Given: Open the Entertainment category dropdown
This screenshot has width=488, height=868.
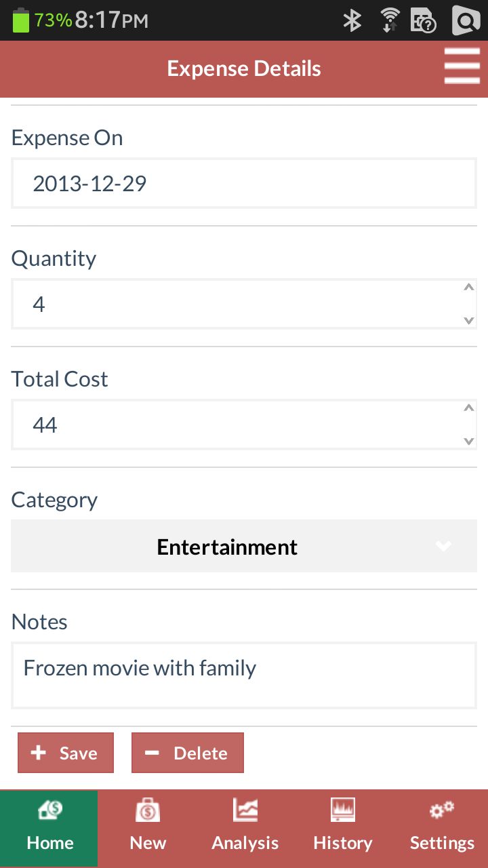Looking at the screenshot, I should tap(244, 547).
